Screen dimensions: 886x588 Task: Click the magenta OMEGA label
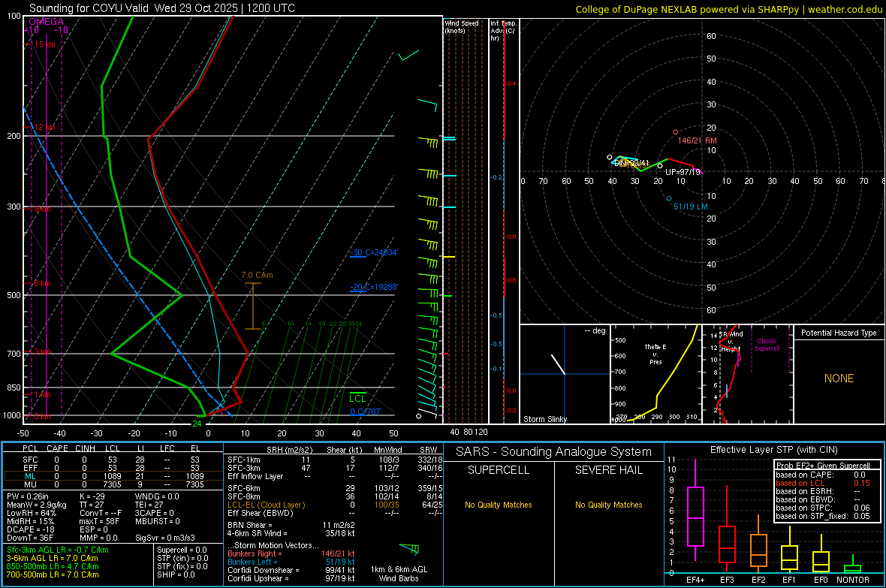coord(47,22)
